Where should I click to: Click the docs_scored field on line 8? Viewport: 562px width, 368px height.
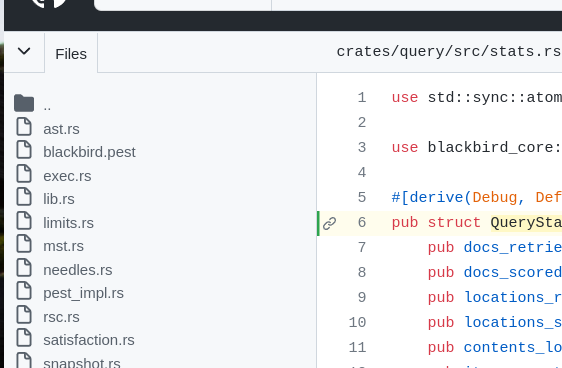point(513,273)
